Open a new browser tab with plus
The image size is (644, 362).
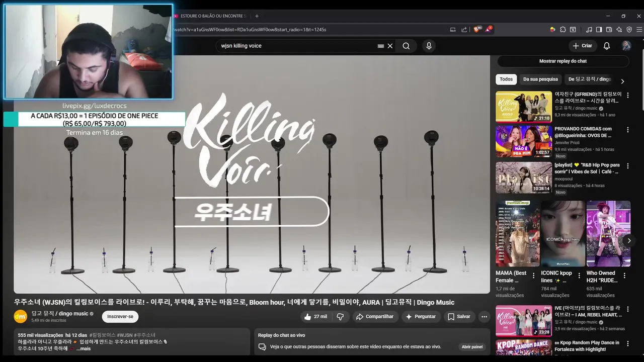[257, 16]
